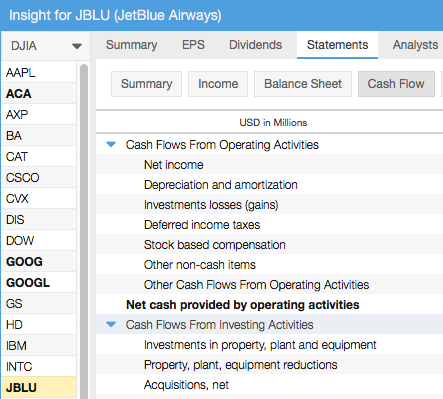Screen dimensions: 443x399
Task: Click Property, plant, equipment reductions row
Action: point(269,364)
